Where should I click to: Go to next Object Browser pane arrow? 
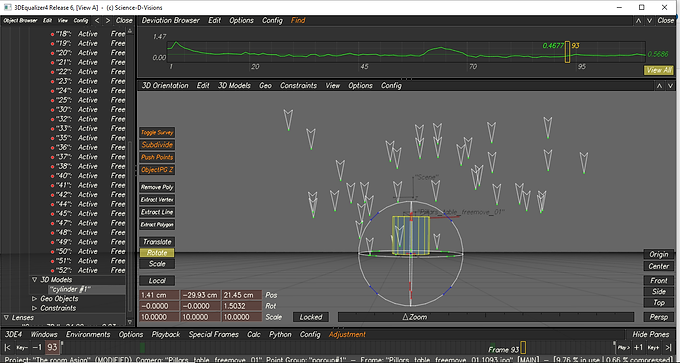(108, 20)
